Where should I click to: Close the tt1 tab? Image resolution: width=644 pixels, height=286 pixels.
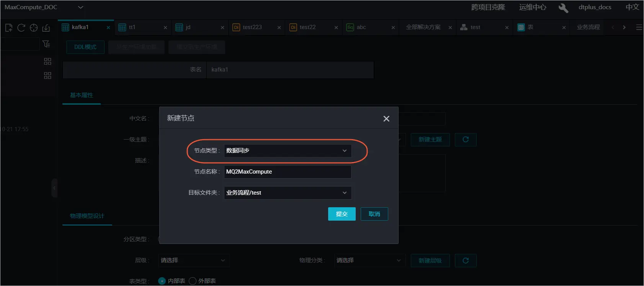[x=165, y=28]
